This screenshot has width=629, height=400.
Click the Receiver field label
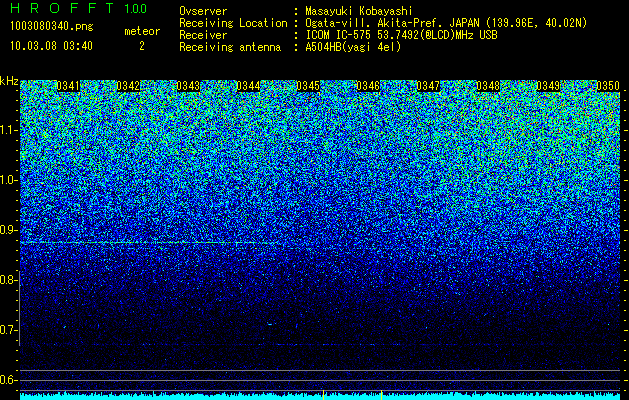pos(203,35)
